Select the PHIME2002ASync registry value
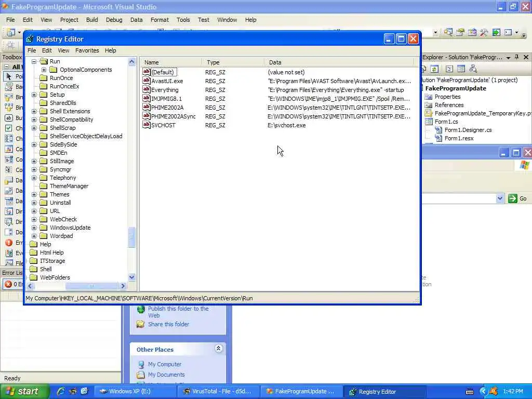The image size is (532, 399). click(x=173, y=116)
